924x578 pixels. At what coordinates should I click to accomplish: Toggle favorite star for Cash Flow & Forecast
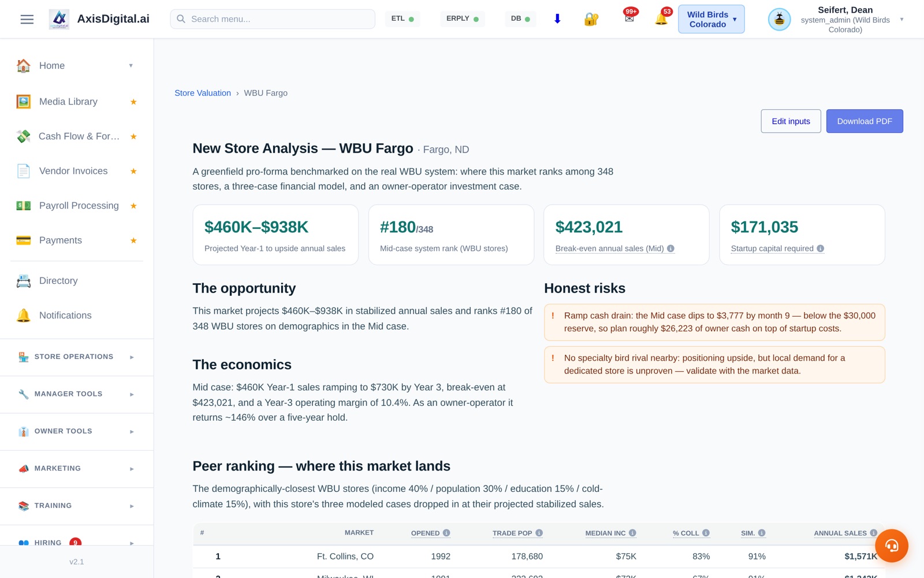[x=133, y=136]
